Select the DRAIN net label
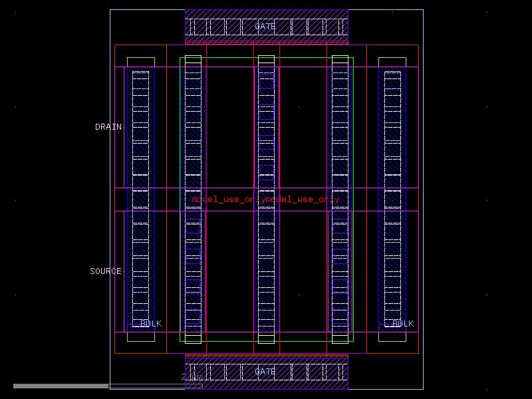 (108, 126)
